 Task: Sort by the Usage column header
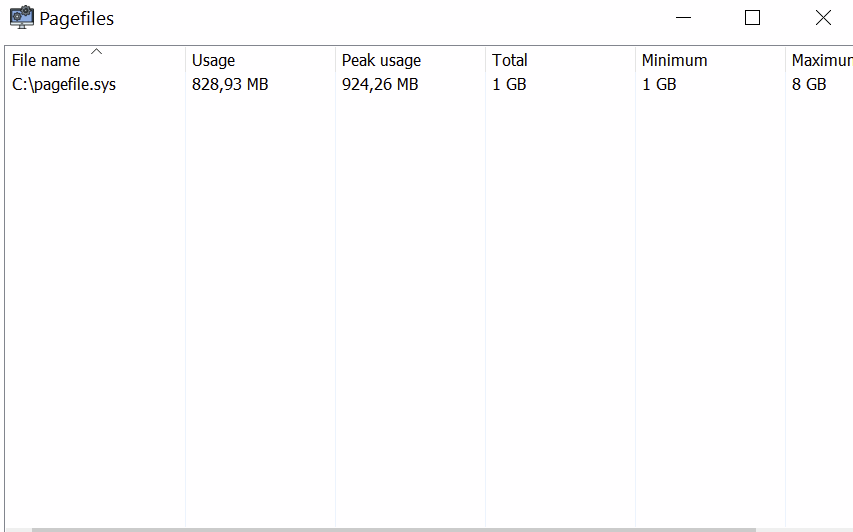213,61
